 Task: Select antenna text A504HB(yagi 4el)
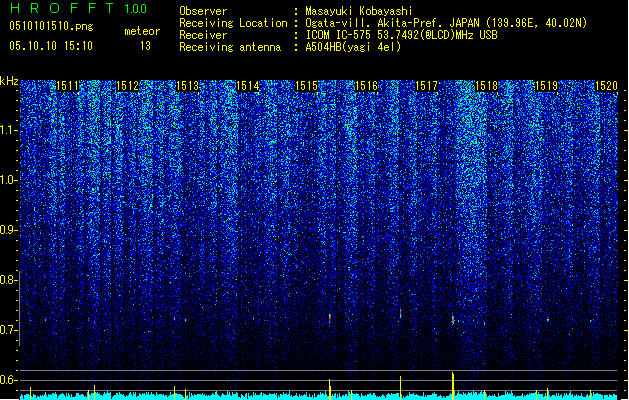[353, 47]
